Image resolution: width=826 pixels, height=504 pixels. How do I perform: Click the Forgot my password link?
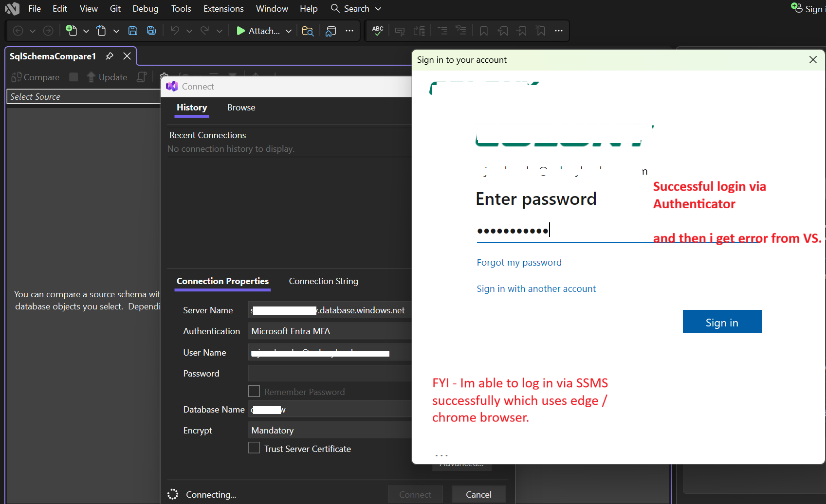519,263
